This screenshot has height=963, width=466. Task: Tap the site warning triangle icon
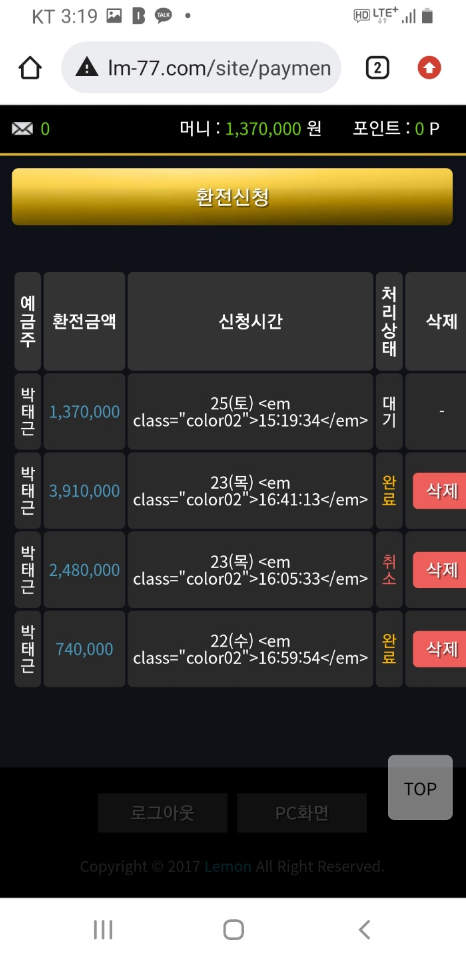coord(87,68)
